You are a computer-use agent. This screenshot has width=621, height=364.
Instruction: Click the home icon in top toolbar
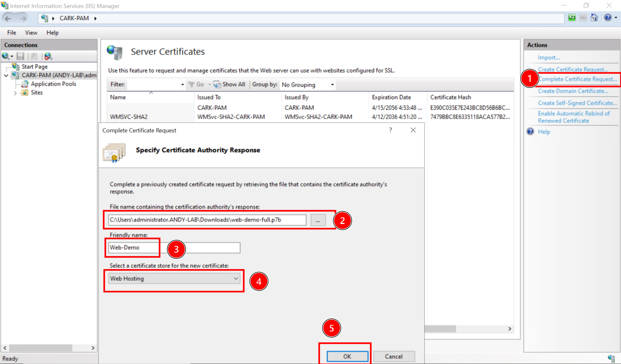[594, 17]
